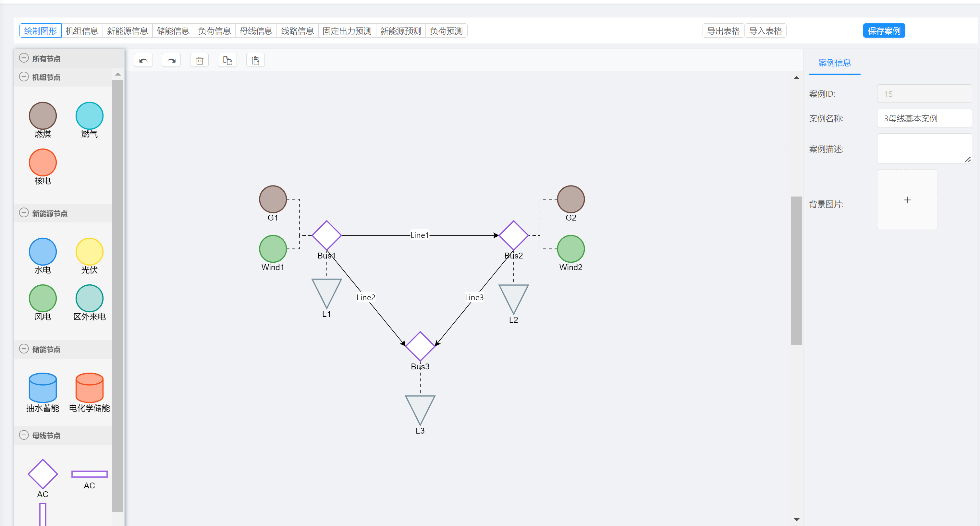
Task: Click the undo arrow icon
Action: [143, 60]
